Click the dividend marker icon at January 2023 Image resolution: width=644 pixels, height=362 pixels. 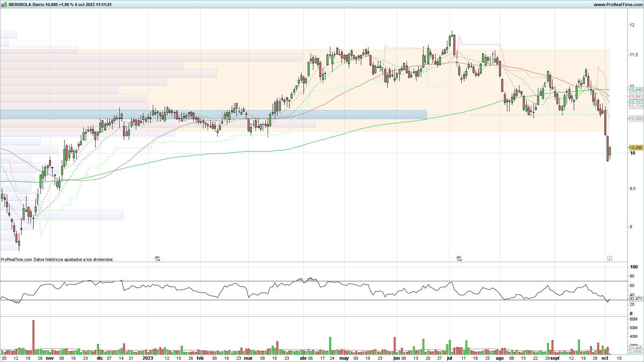pos(157,259)
